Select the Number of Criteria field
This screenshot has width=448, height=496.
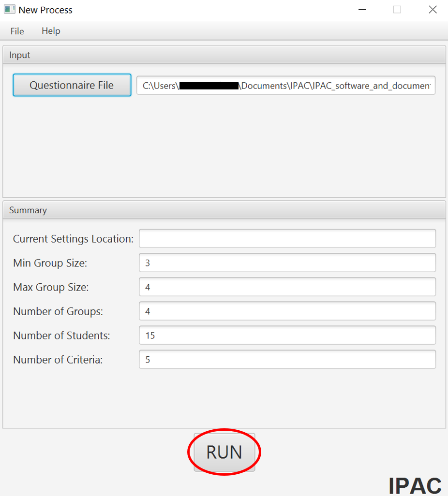coord(287,359)
